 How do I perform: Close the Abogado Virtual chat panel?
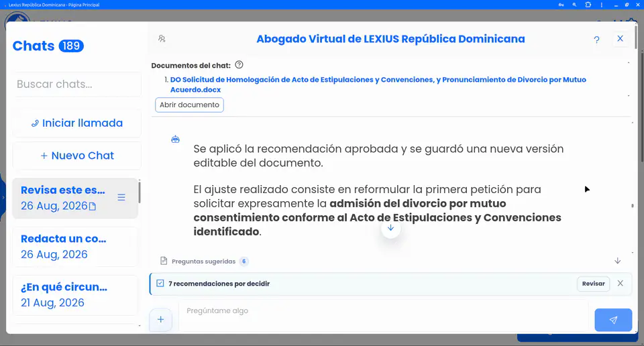[x=620, y=39]
